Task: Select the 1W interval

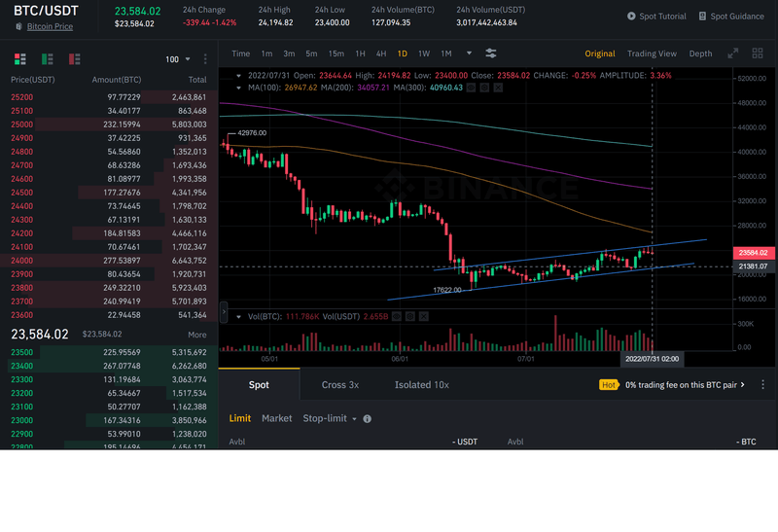Action: [424, 53]
